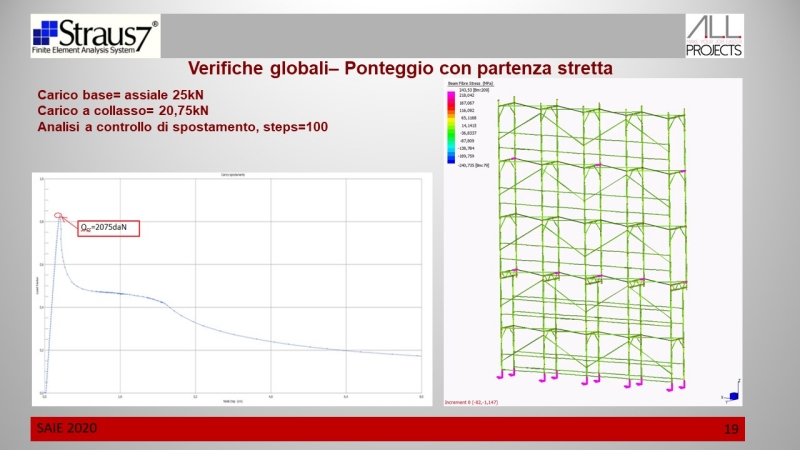This screenshot has width=800, height=450.
Task: Click the Straus7 logo
Action: pyautogui.click(x=95, y=37)
